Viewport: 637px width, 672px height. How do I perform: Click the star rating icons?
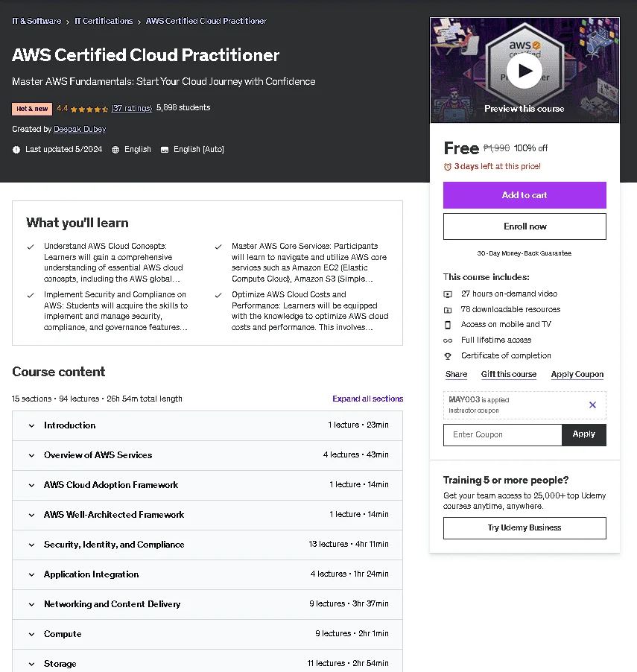89,109
